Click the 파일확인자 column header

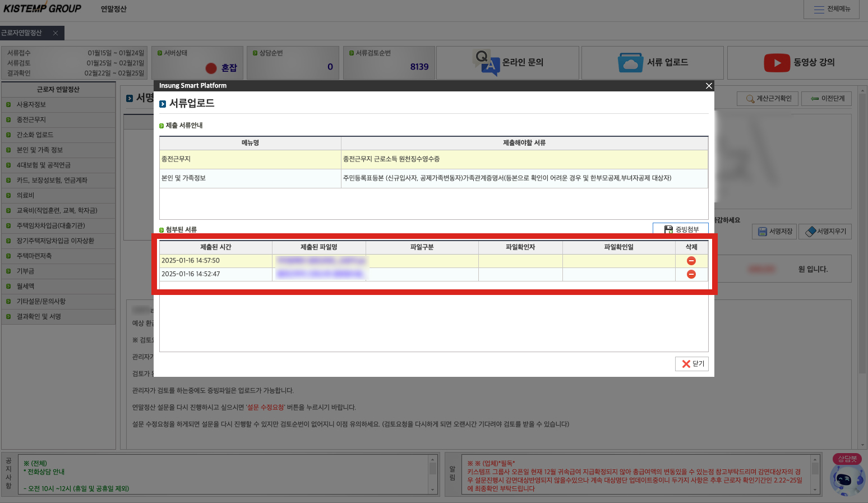[x=520, y=247]
